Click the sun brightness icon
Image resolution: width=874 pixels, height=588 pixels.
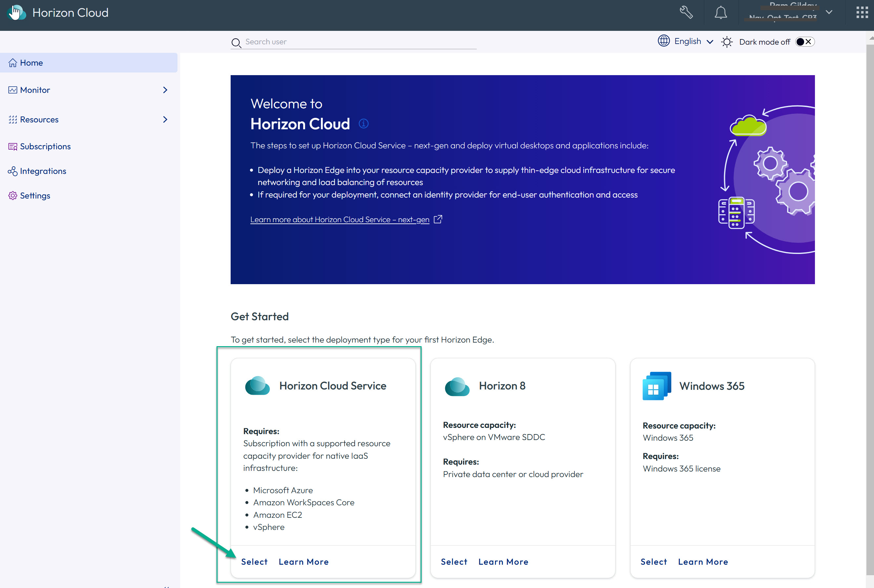coord(727,42)
